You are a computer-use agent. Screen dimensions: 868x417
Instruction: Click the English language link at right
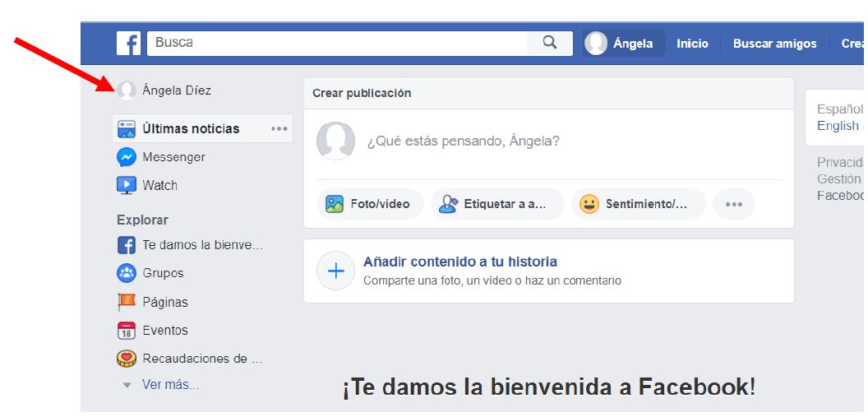coord(838,126)
